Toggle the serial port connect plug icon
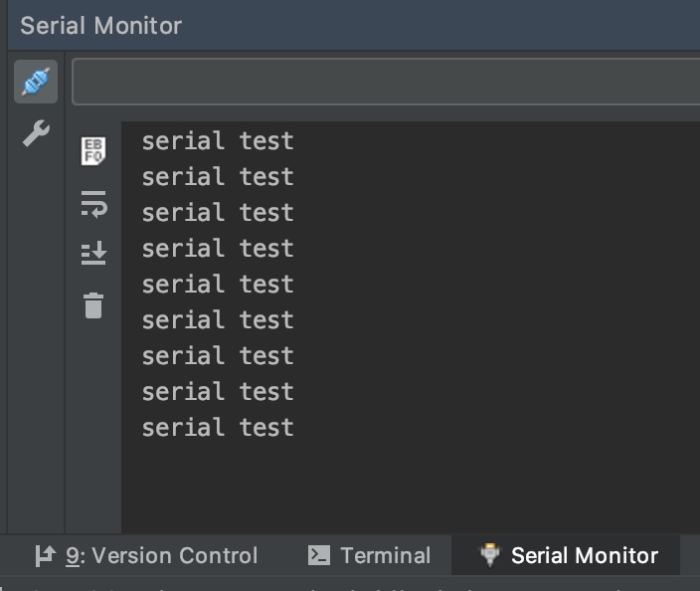The image size is (700, 591). tap(36, 82)
